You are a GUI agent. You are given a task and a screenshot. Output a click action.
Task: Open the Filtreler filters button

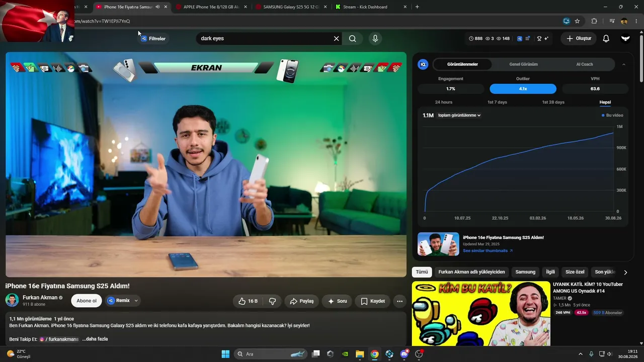click(x=153, y=39)
